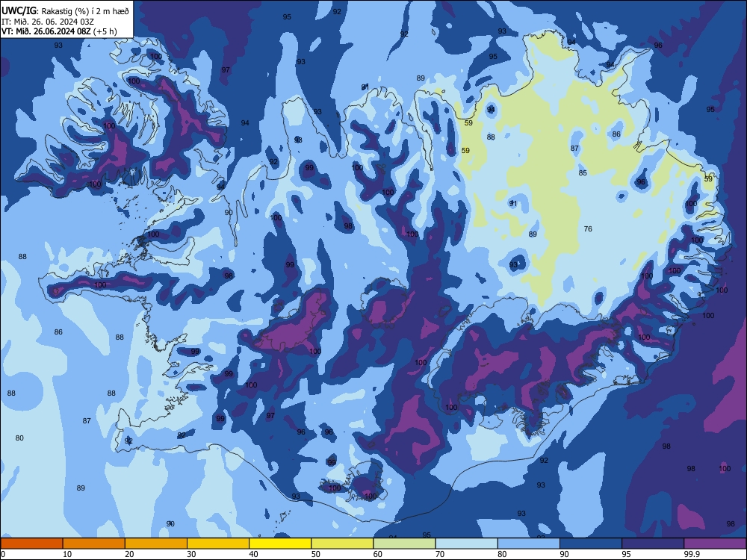Click the '85' humidity value on the map
Image resolution: width=747 pixels, height=560 pixels.
(583, 173)
